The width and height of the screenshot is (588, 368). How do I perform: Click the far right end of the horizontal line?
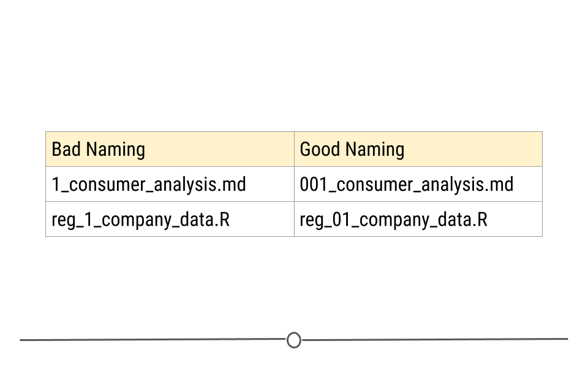pyautogui.click(x=566, y=339)
